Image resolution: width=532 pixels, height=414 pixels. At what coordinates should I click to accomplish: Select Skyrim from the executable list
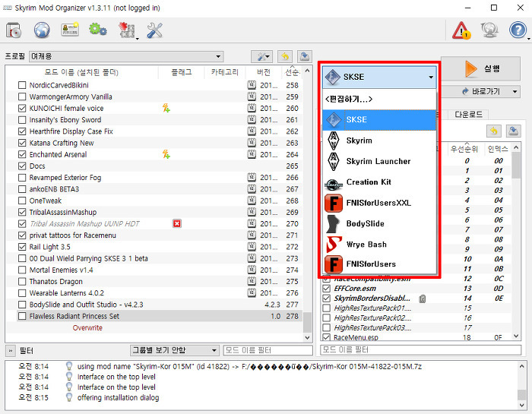pyautogui.click(x=379, y=141)
